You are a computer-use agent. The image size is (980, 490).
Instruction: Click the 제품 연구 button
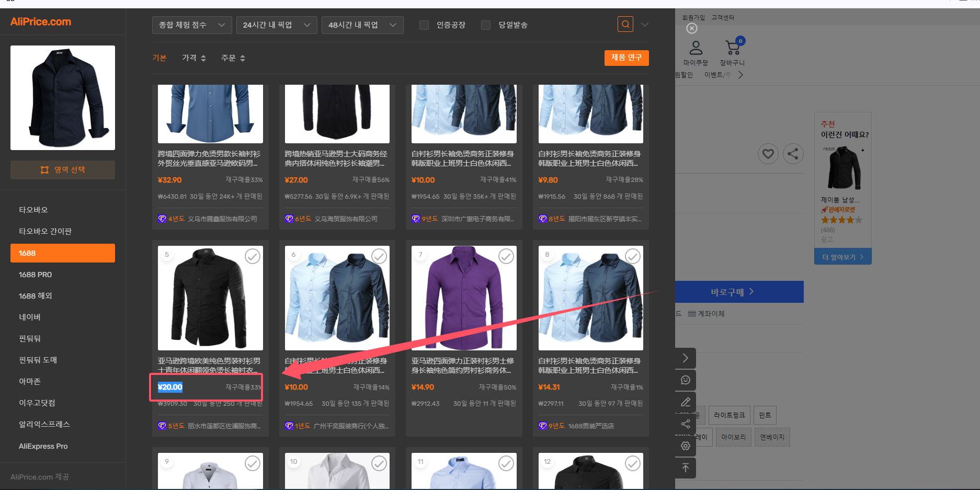pos(626,58)
